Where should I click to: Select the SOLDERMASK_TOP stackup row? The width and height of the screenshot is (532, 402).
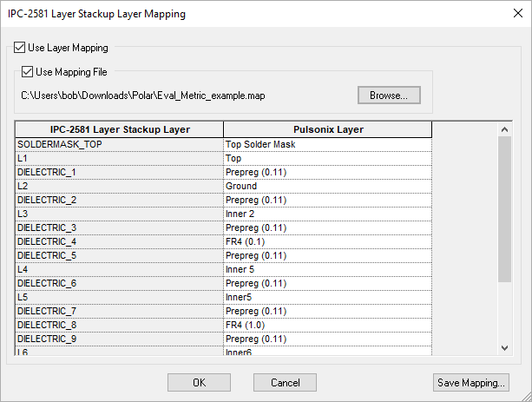coord(119,144)
